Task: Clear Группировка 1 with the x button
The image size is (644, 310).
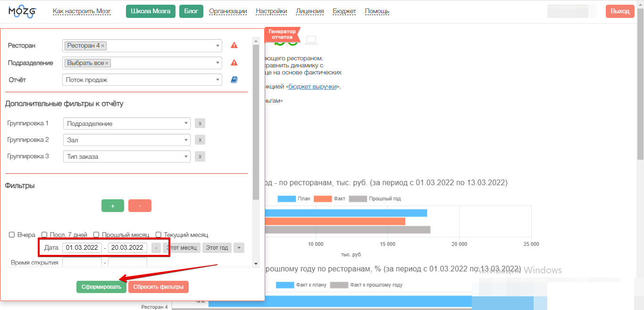Action: [200, 123]
